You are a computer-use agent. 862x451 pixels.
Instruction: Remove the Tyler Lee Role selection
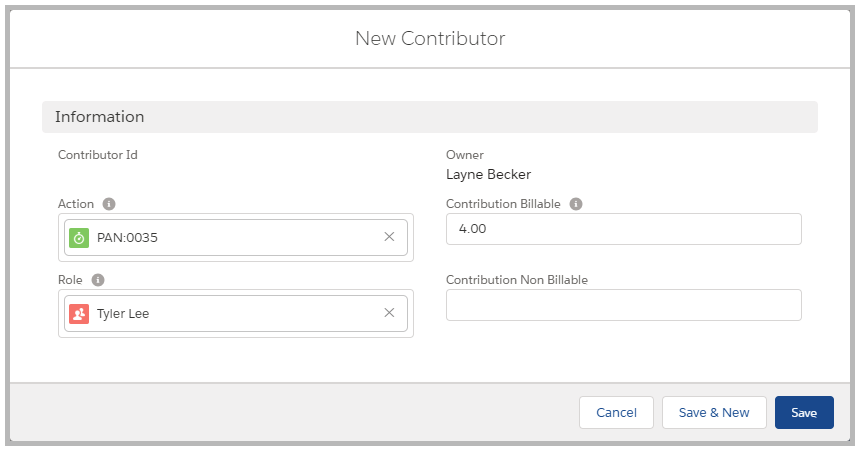(x=389, y=312)
